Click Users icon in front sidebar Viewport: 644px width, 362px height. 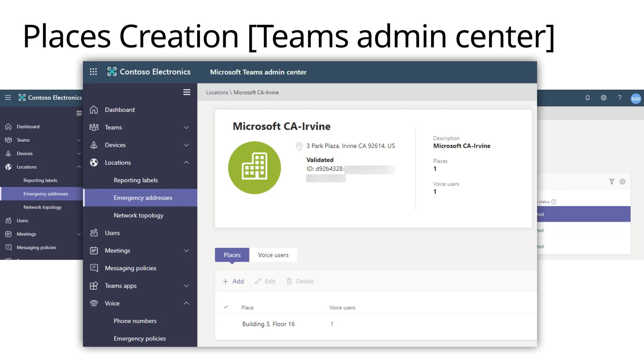point(94,233)
